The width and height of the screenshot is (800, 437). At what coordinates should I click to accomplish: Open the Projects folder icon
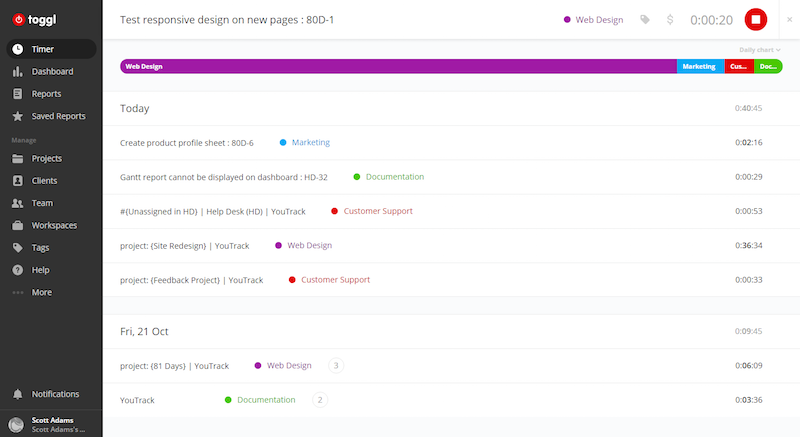18,159
